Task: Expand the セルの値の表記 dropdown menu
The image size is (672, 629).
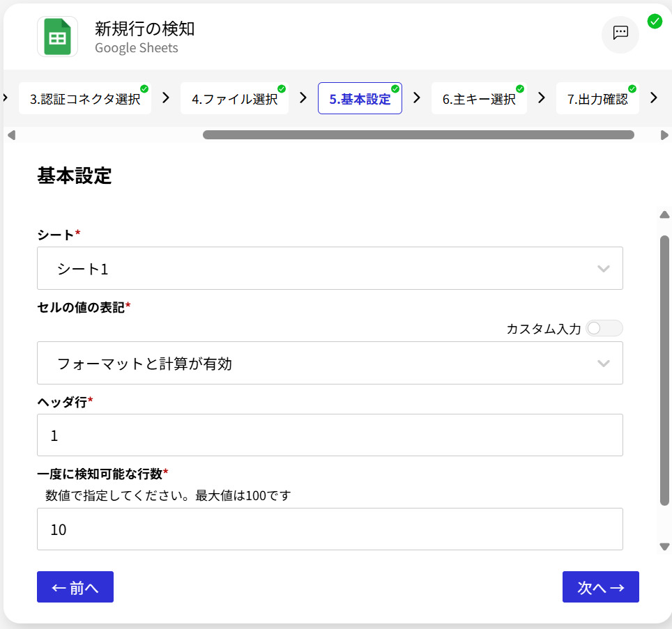Action: coord(330,363)
